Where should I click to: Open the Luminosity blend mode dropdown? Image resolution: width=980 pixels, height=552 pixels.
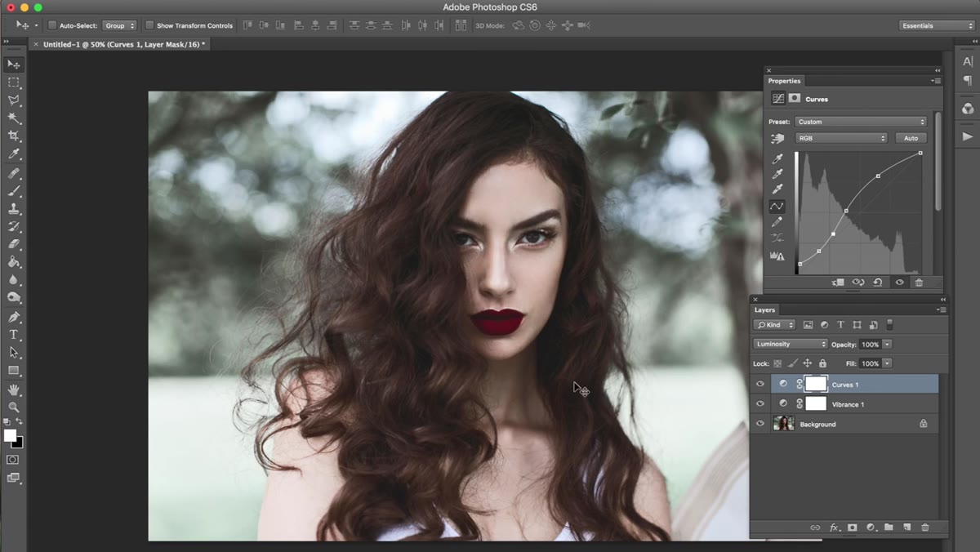coord(790,344)
